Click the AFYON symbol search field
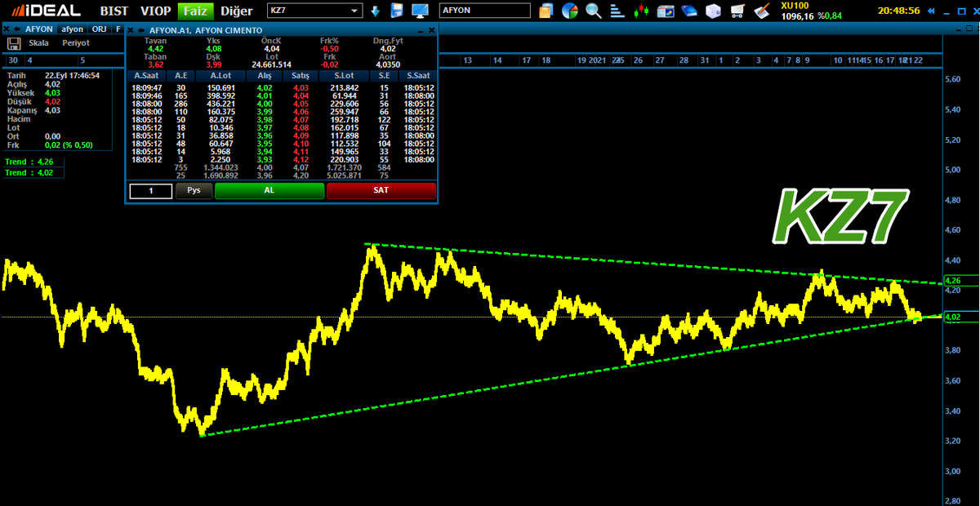Image resolution: width=980 pixels, height=506 pixels. pyautogui.click(x=484, y=11)
